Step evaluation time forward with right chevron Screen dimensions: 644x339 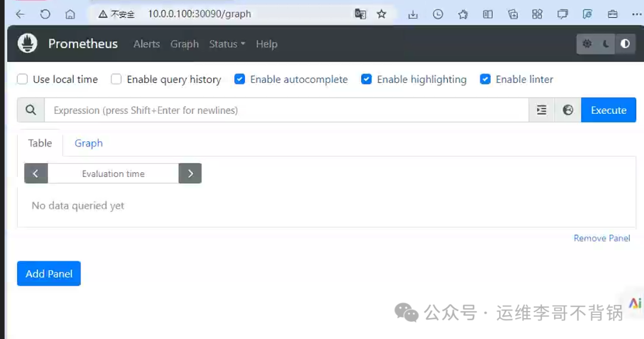coord(190,173)
